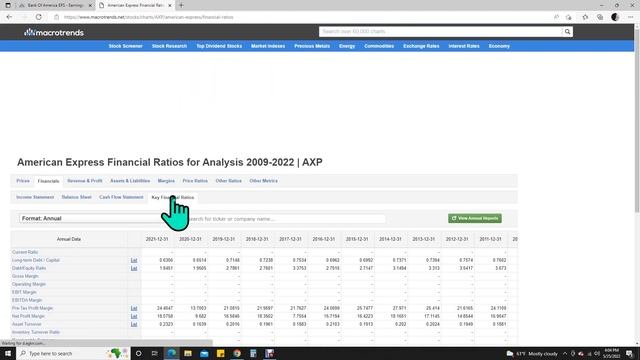Open the Cash Flow Statement sub-tab
Viewport: 640px width, 360px height.
(121, 197)
